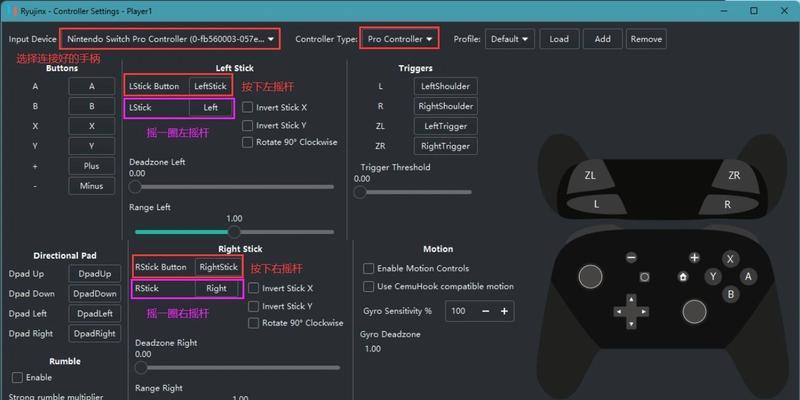The height and width of the screenshot is (400, 800).
Task: Click the RightStick button mapping
Action: click(218, 267)
